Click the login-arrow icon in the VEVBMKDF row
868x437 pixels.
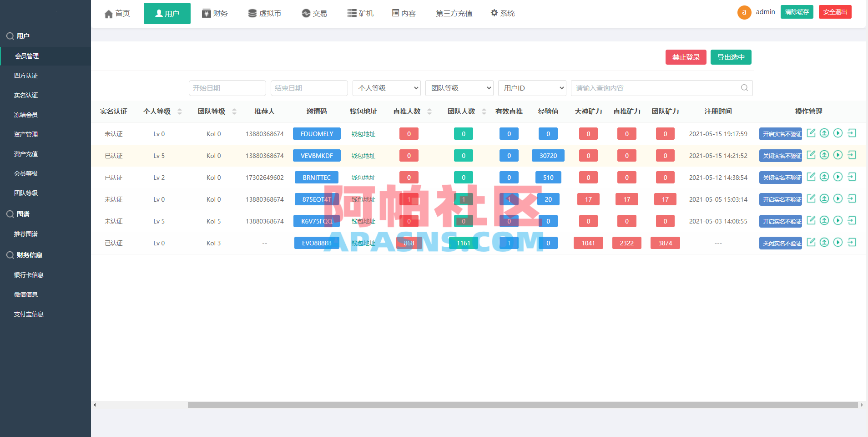pyautogui.click(x=852, y=155)
